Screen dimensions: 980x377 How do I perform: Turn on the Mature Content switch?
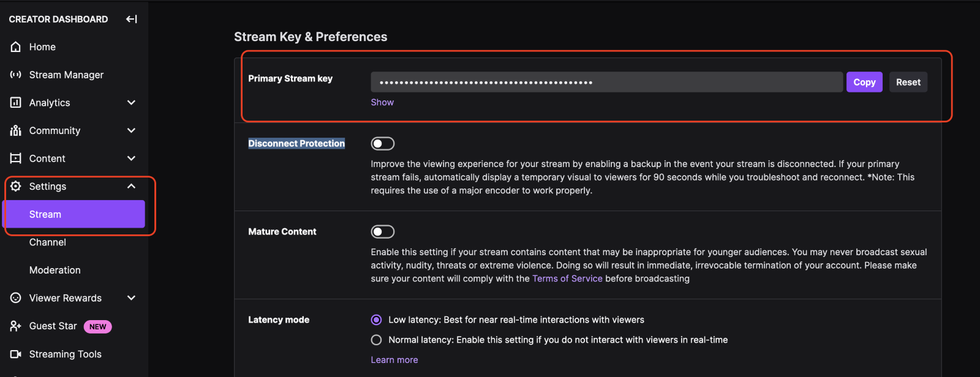coord(382,232)
